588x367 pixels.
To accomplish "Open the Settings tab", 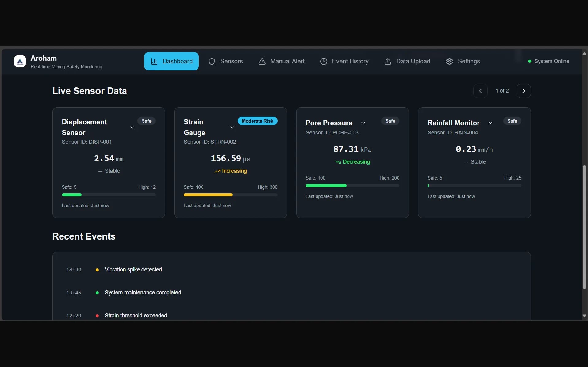I will click(463, 61).
